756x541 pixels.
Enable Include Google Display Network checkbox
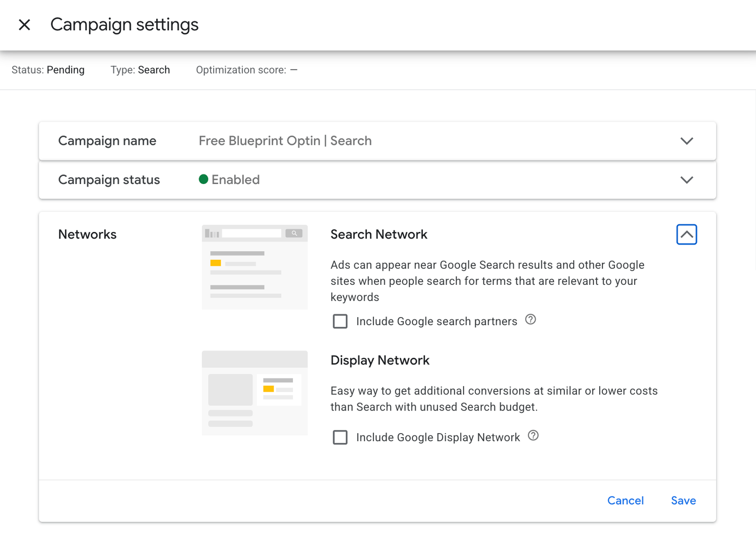pos(340,437)
